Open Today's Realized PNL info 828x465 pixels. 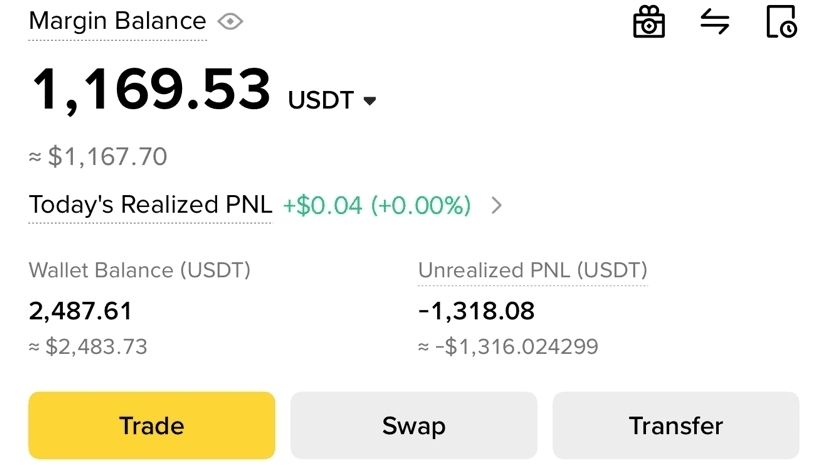coord(150,205)
